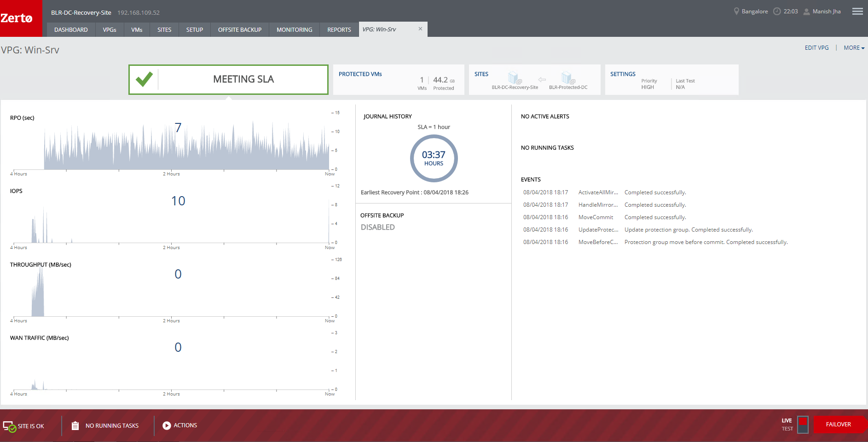Screen dimensions: 868x442
Task: Click the Journal History 03:37 hours gauge
Action: (x=434, y=158)
